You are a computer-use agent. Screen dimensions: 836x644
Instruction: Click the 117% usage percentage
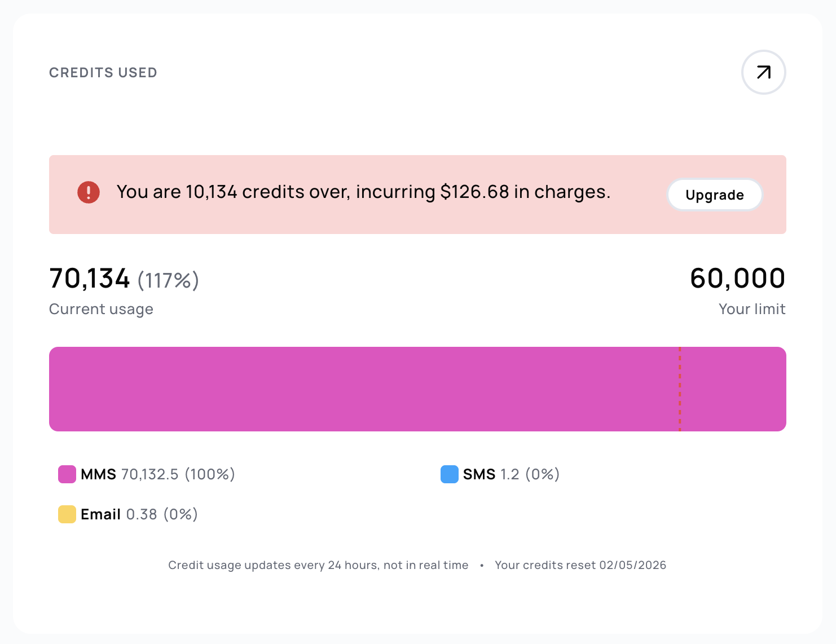point(168,280)
